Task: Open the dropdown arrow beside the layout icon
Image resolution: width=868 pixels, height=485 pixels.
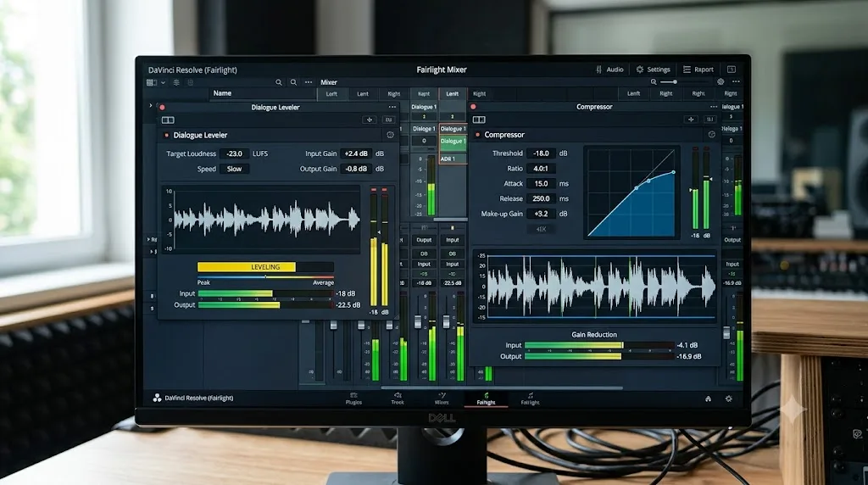Action: (x=163, y=82)
